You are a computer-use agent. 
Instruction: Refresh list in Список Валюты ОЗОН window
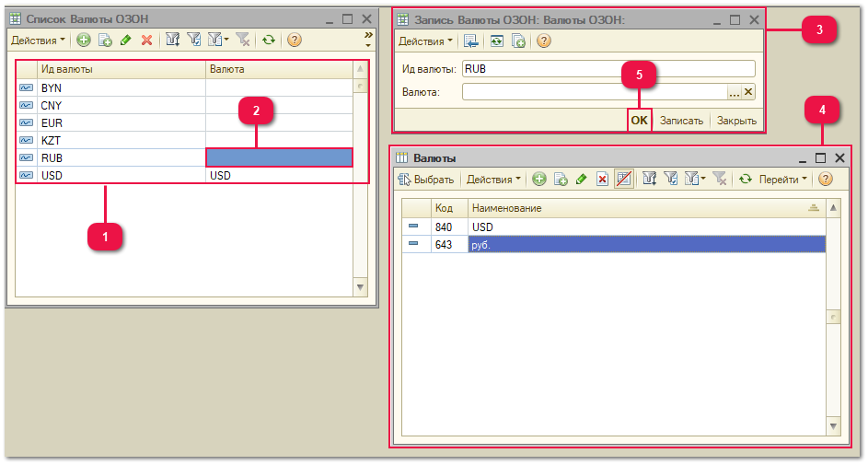coord(269,40)
